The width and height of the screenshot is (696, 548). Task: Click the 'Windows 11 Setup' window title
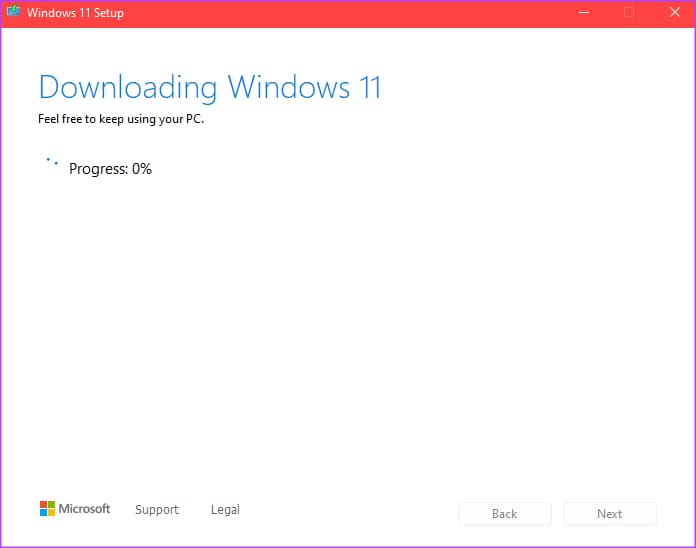75,12
